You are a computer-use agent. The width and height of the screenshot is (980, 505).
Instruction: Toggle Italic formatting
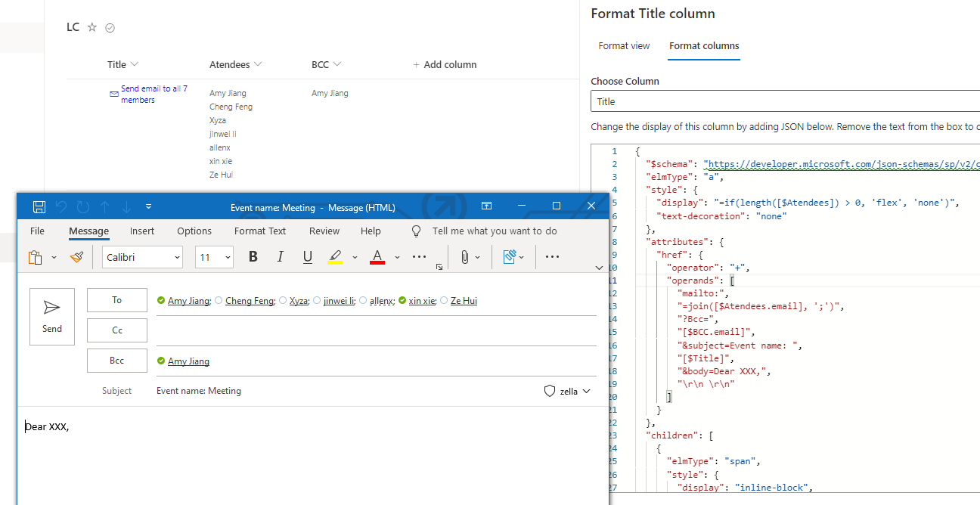280,257
